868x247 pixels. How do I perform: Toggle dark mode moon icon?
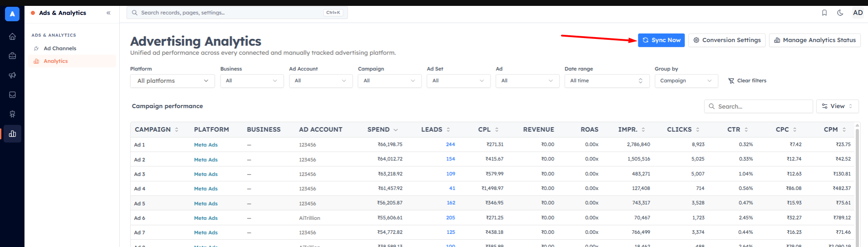click(840, 13)
